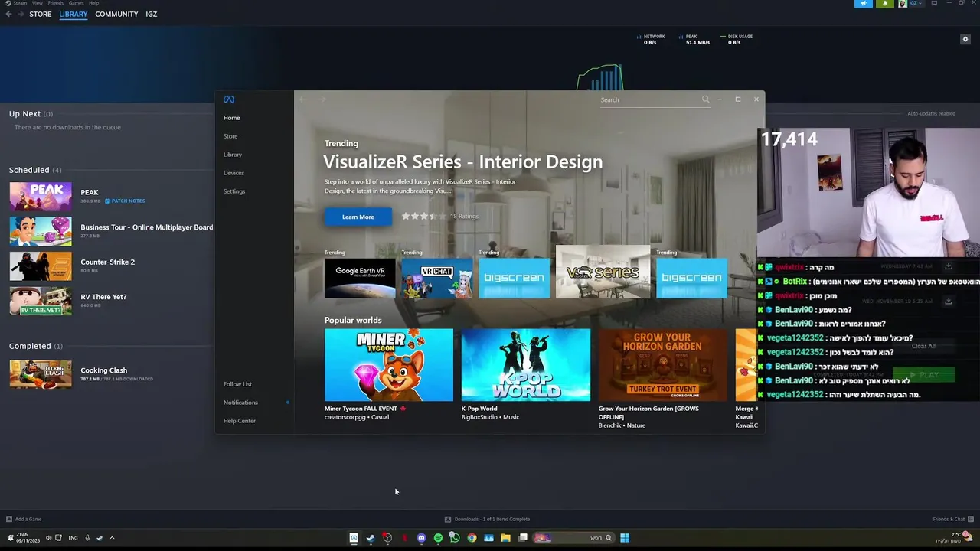
Task: Open Google Chrome in the taskbar
Action: click(x=472, y=538)
